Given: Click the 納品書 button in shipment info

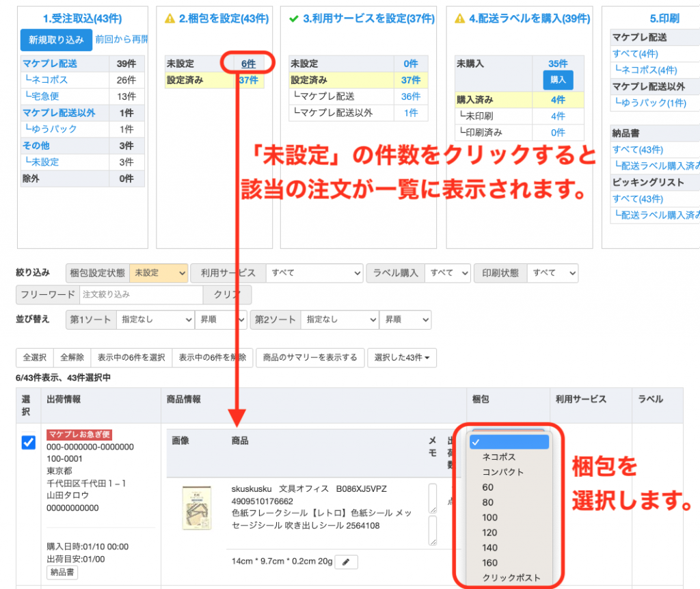Looking at the screenshot, I should (62, 572).
